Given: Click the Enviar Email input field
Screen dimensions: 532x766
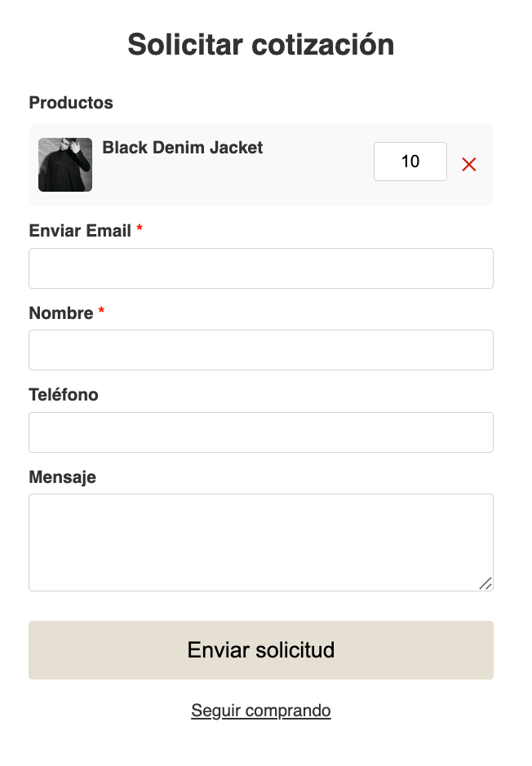Looking at the screenshot, I should (x=261, y=268).
